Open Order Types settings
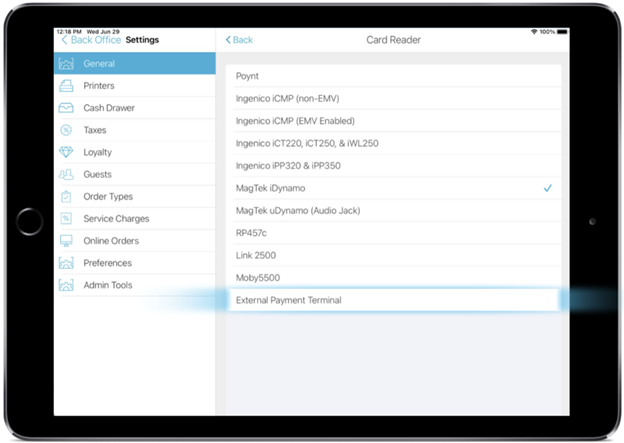 [135, 197]
